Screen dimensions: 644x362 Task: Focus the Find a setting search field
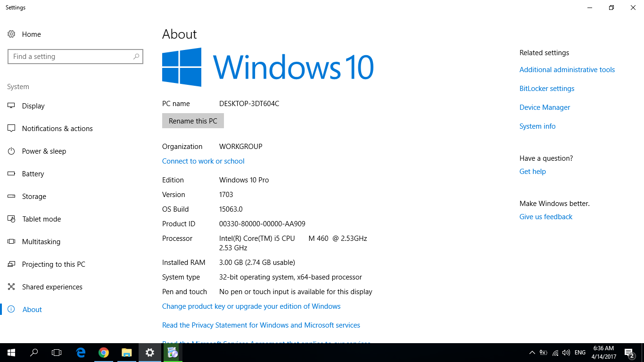[x=75, y=57]
